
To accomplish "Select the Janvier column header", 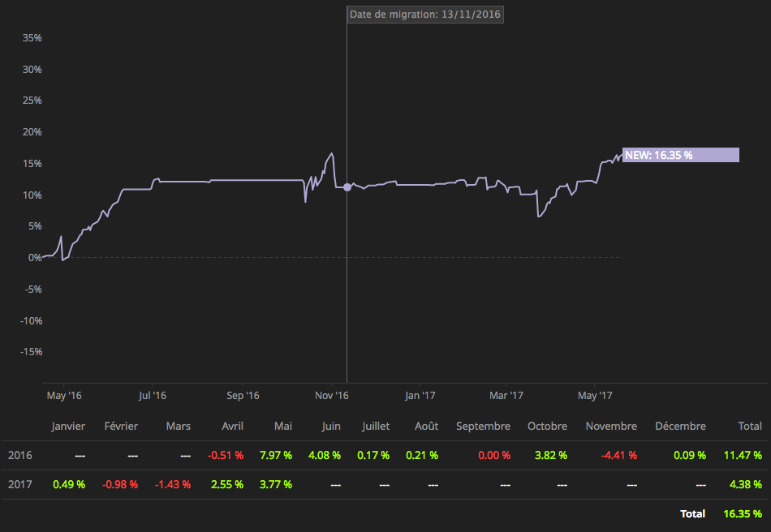I will point(68,426).
